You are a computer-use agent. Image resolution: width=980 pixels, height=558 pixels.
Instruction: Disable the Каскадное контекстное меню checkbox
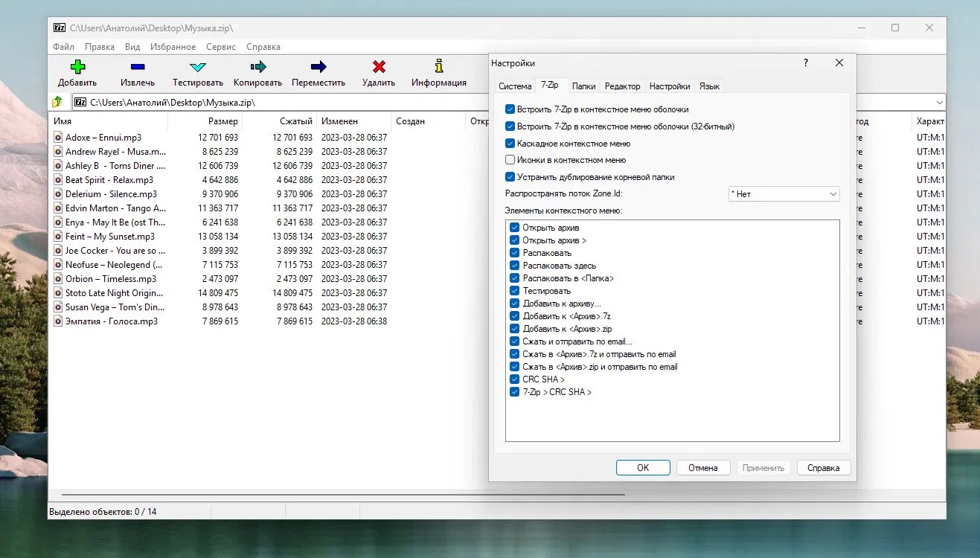pyautogui.click(x=510, y=144)
